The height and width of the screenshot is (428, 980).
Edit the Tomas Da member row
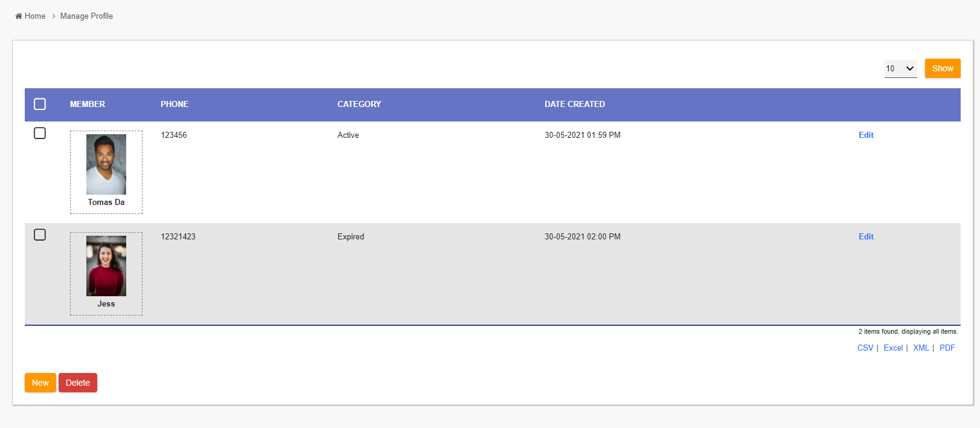pos(866,135)
